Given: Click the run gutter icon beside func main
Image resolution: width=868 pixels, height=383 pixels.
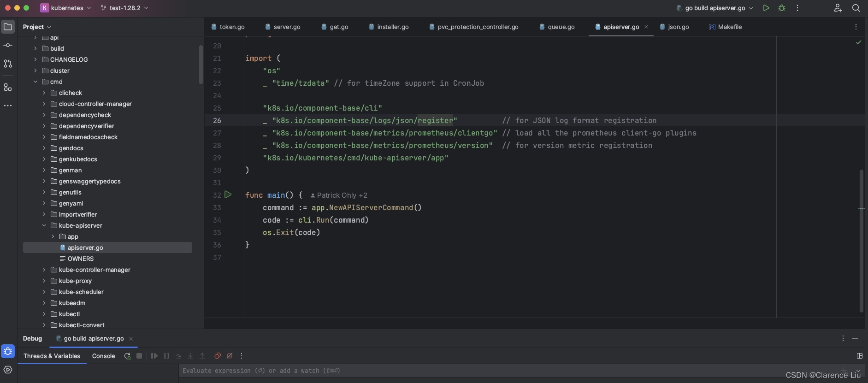Looking at the screenshot, I should coord(228,194).
